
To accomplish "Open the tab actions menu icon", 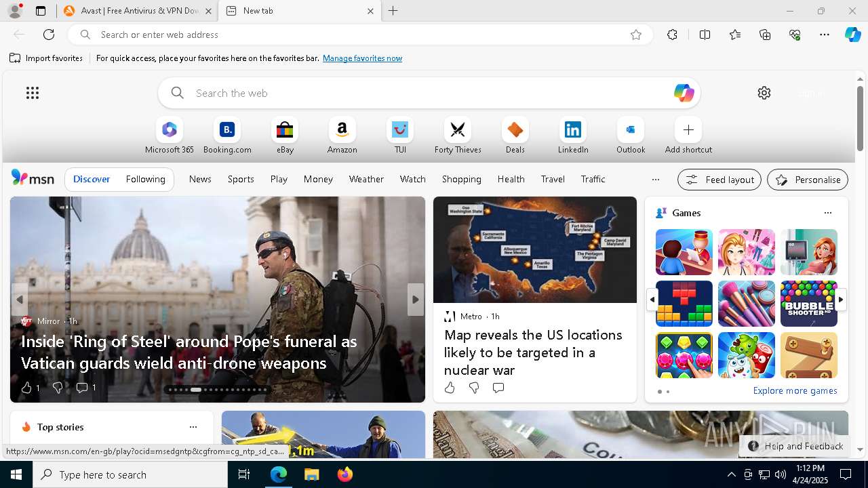I will coord(41,11).
